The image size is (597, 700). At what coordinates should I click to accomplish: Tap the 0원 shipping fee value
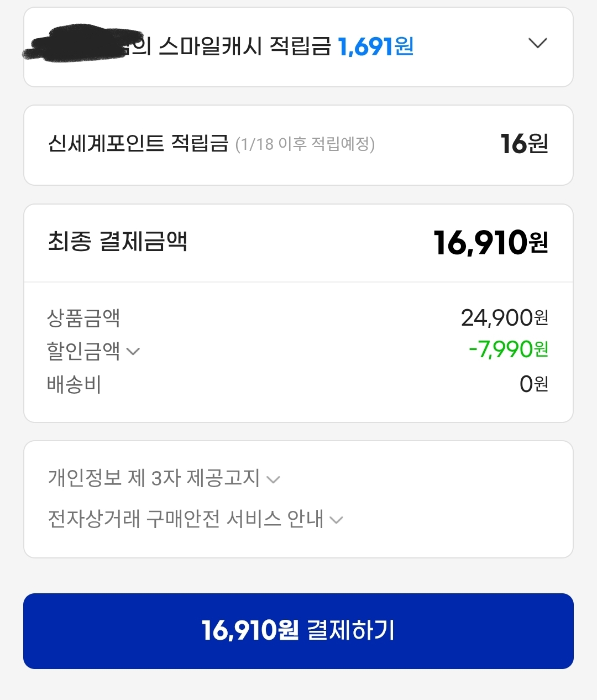[x=533, y=384]
